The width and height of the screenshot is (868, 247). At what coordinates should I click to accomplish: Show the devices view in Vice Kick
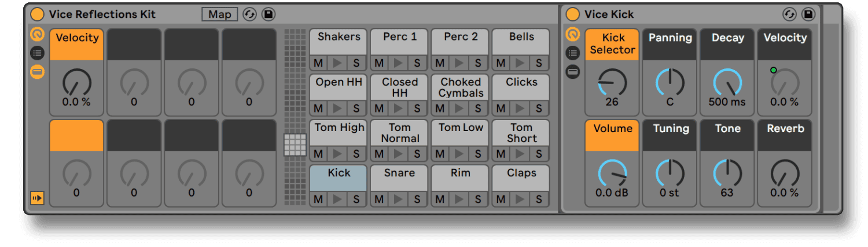click(x=573, y=72)
